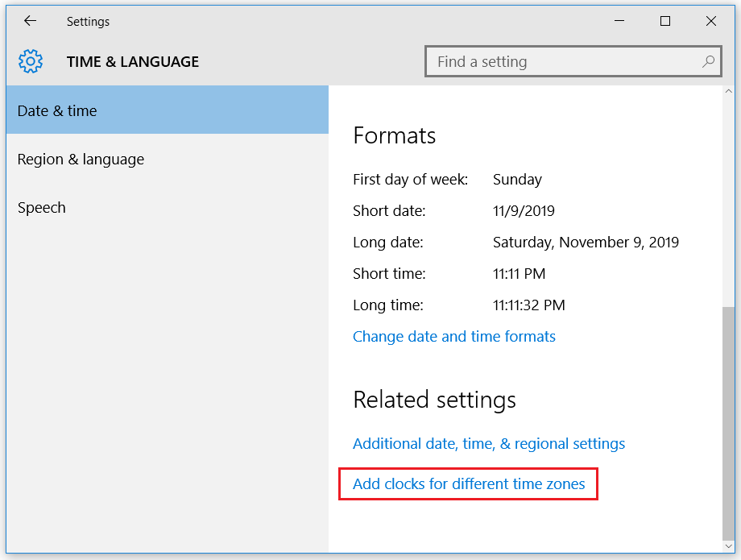Click the TIME & LANGUAGE title
741x560 pixels.
[133, 62]
